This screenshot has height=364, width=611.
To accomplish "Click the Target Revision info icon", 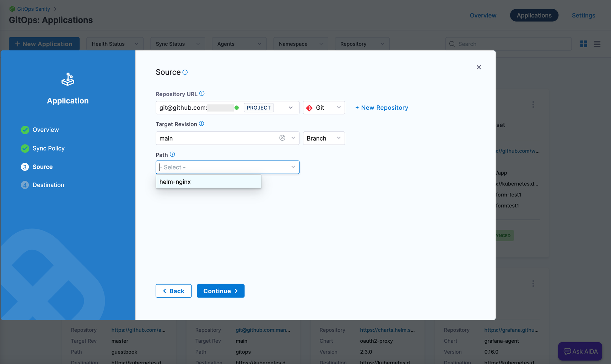I will coord(201,124).
